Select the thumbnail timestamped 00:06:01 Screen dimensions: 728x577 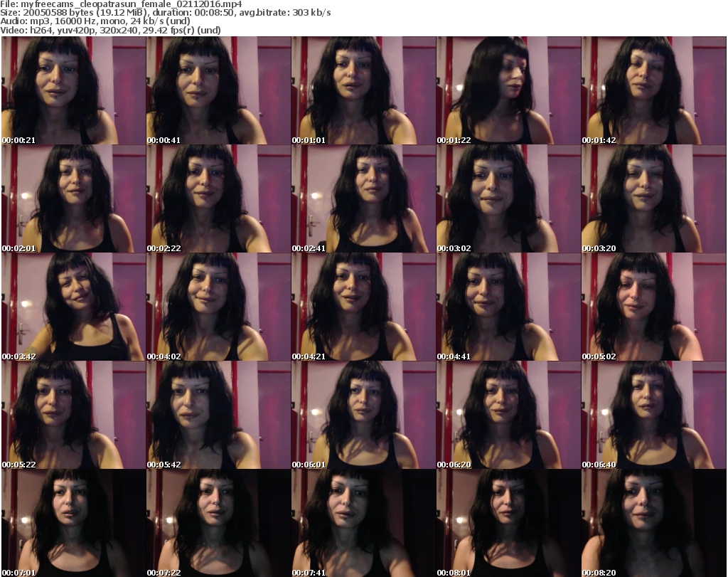coord(363,415)
